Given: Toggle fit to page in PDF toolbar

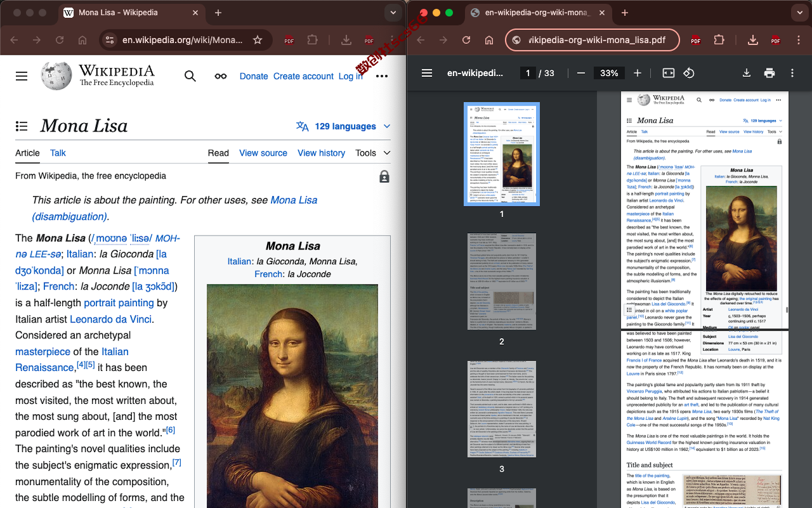Looking at the screenshot, I should coord(669,73).
